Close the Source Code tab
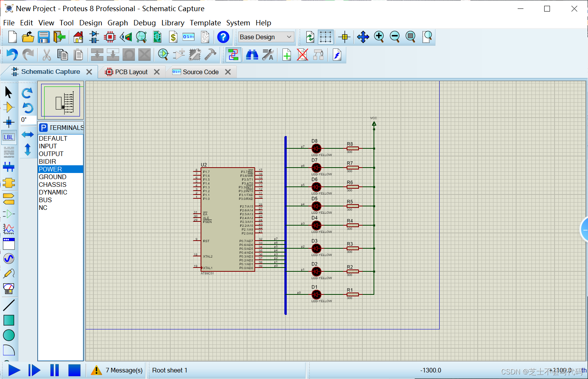Screen dimensions: 588x379 (228, 72)
